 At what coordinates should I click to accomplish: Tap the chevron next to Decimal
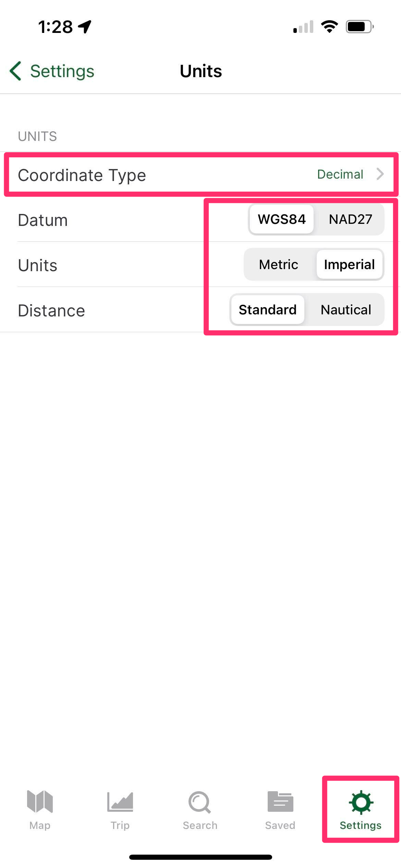point(380,174)
